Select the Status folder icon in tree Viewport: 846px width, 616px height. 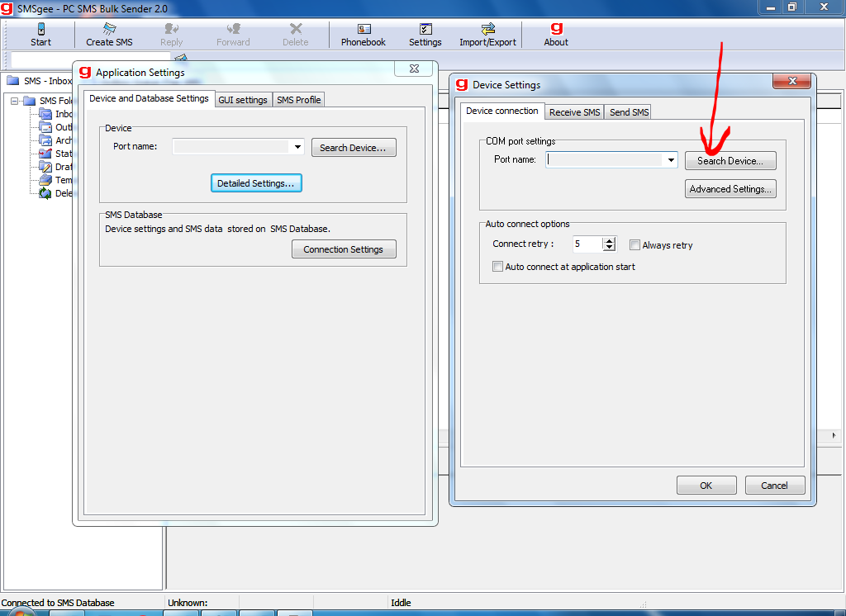click(x=46, y=154)
